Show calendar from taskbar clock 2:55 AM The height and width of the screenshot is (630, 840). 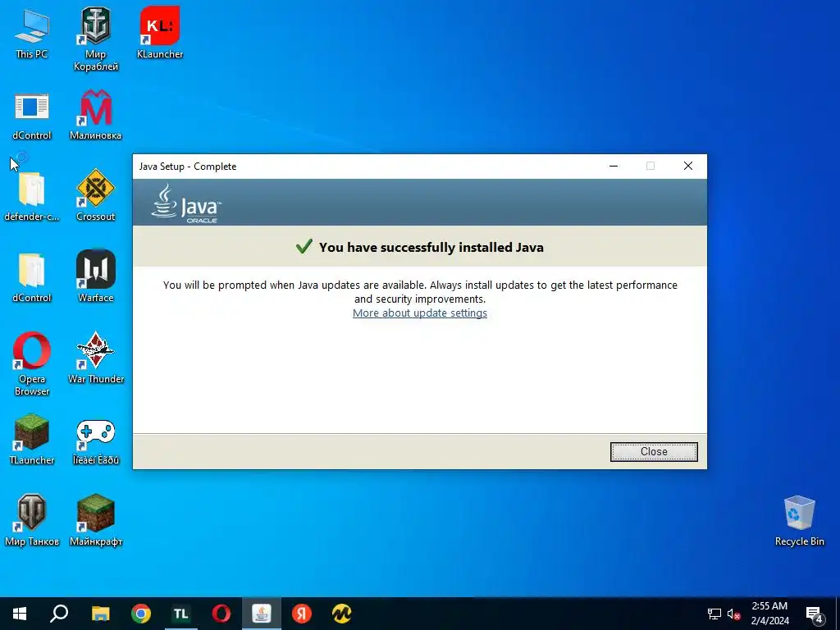pyautogui.click(x=769, y=614)
